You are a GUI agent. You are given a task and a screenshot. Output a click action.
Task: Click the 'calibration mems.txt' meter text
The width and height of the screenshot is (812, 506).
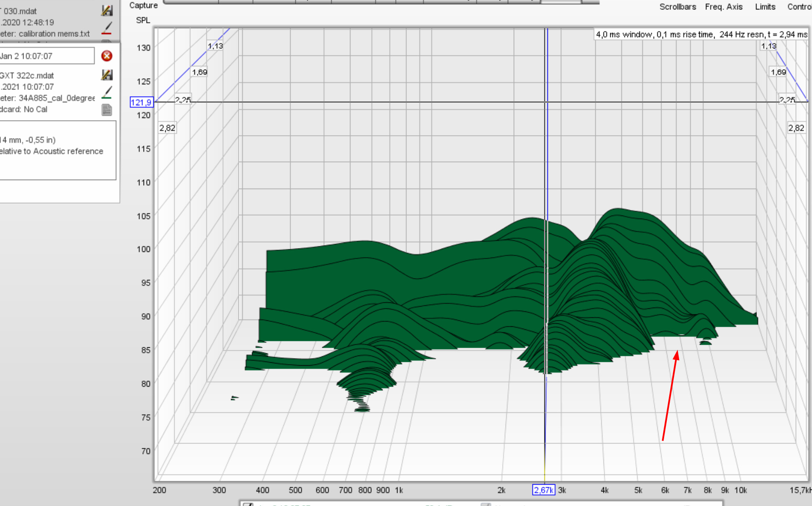(54, 34)
